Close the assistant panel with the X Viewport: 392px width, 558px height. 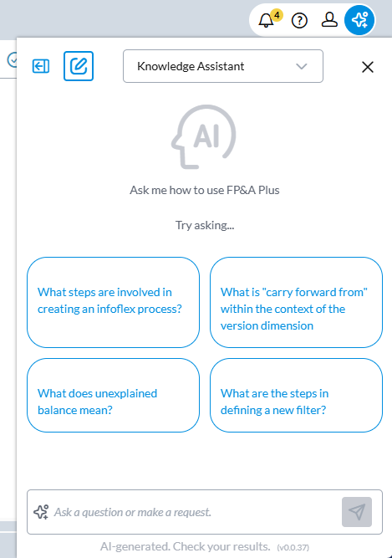click(x=368, y=67)
